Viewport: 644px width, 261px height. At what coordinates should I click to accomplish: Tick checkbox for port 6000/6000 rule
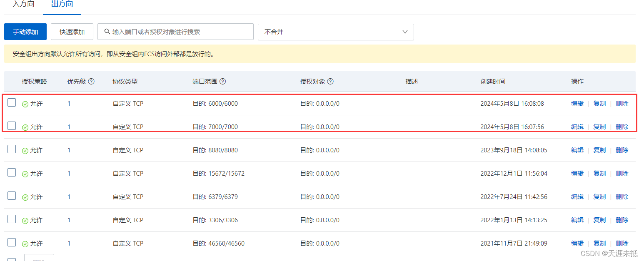click(12, 102)
